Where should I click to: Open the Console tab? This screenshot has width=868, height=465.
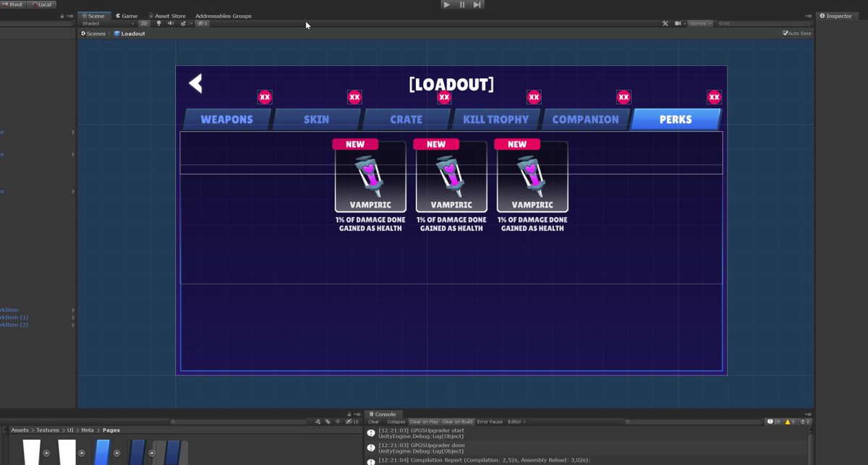[382, 414]
